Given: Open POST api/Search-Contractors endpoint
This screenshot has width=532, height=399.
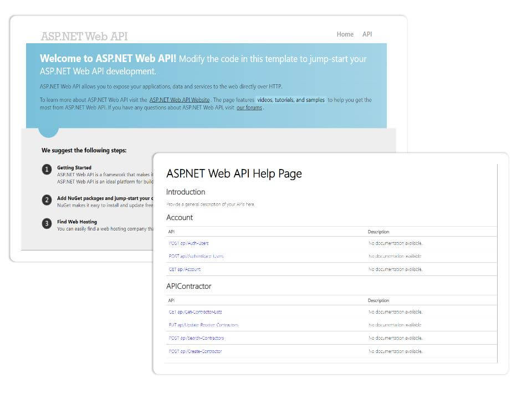Looking at the screenshot, I should coord(196,338).
